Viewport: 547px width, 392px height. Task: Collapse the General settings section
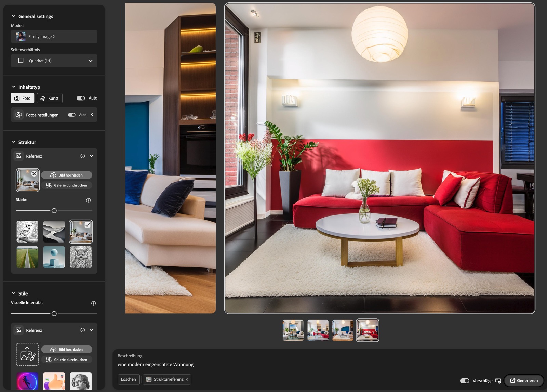tap(14, 16)
